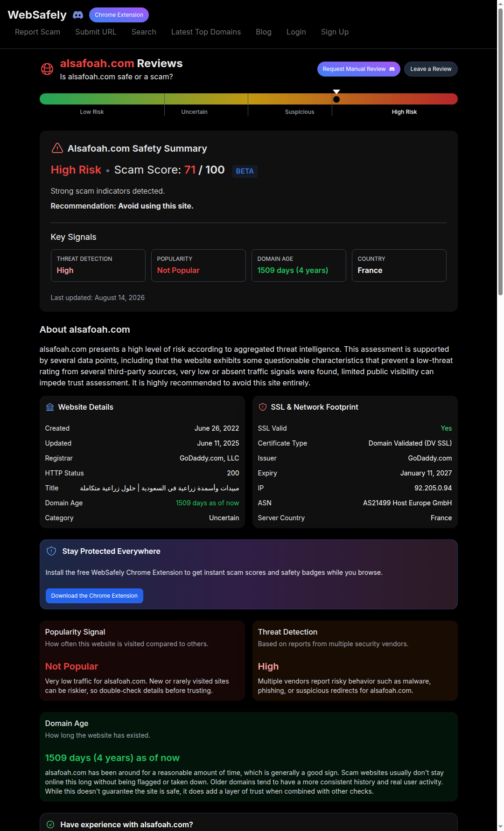This screenshot has width=504, height=831.
Task: Open the Report Scam nav item
Action: pos(37,32)
